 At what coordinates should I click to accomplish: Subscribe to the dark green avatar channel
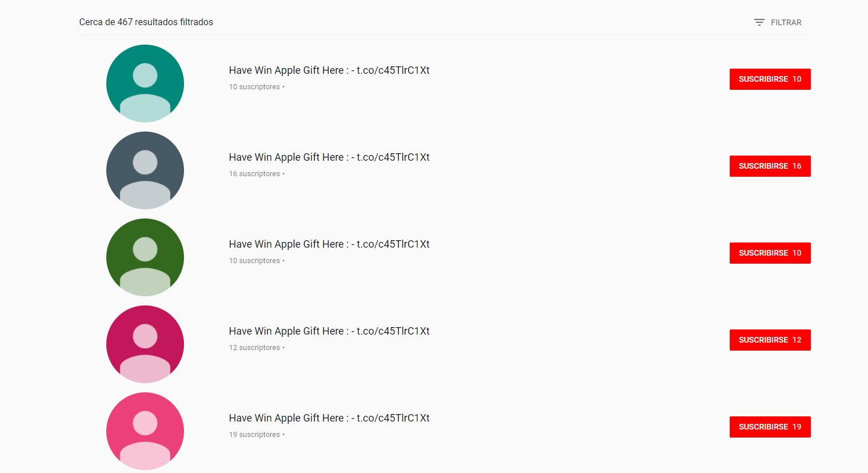[x=770, y=253]
